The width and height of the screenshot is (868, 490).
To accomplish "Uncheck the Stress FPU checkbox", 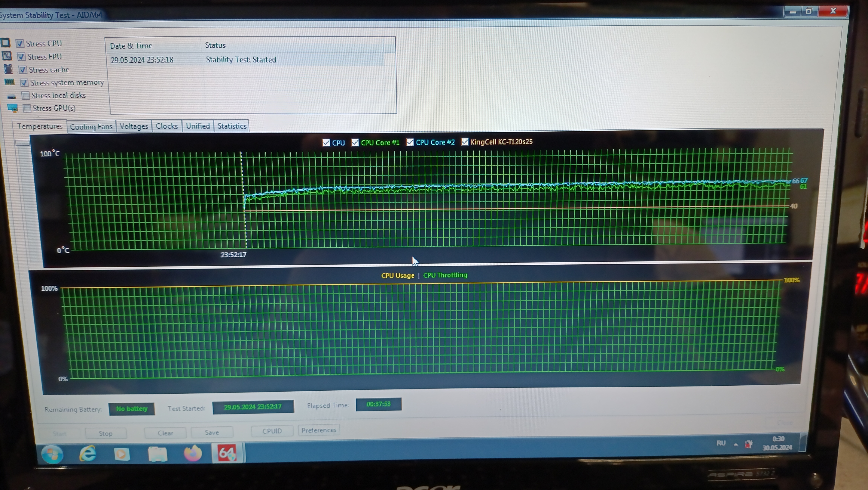I will [x=21, y=56].
